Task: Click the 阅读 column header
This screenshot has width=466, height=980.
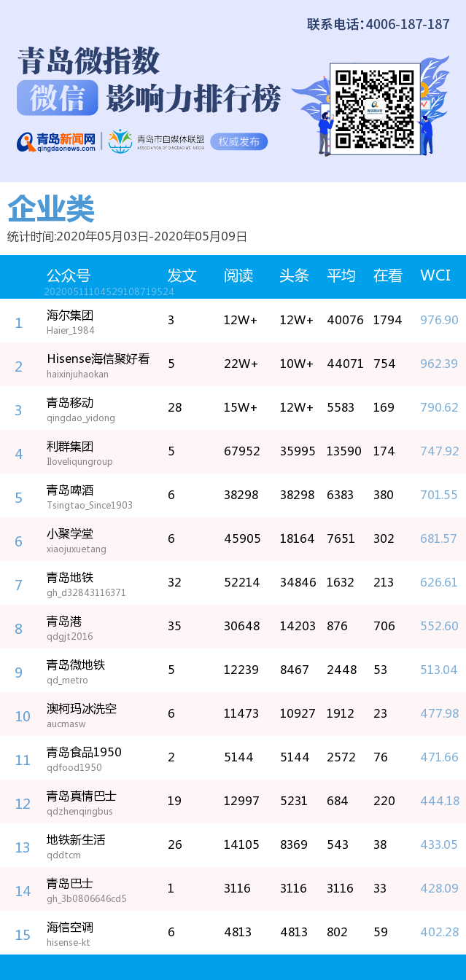Action: (x=238, y=275)
